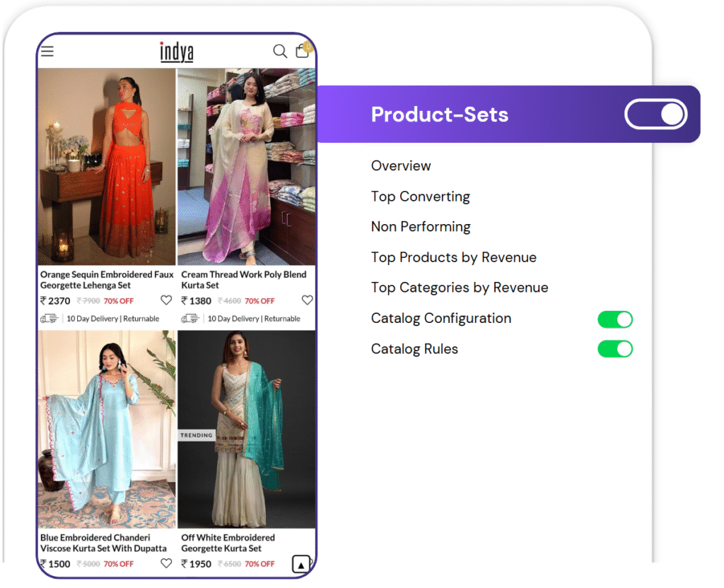Screen dimensions: 724x588
Task: Toggle the Product-Sets switch
Action: (x=655, y=114)
